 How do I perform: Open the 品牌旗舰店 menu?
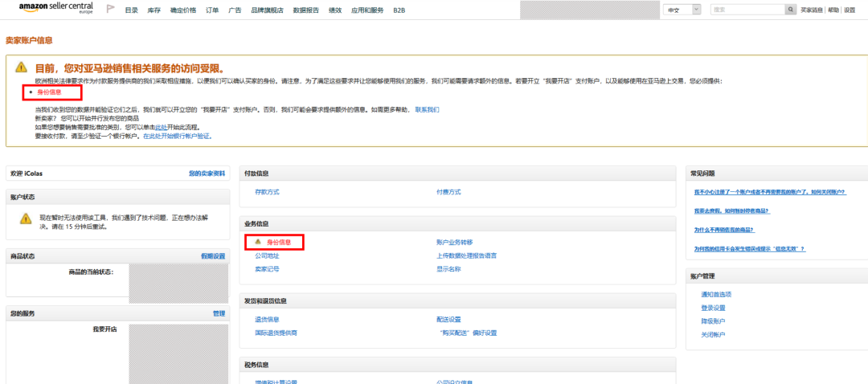(x=268, y=10)
